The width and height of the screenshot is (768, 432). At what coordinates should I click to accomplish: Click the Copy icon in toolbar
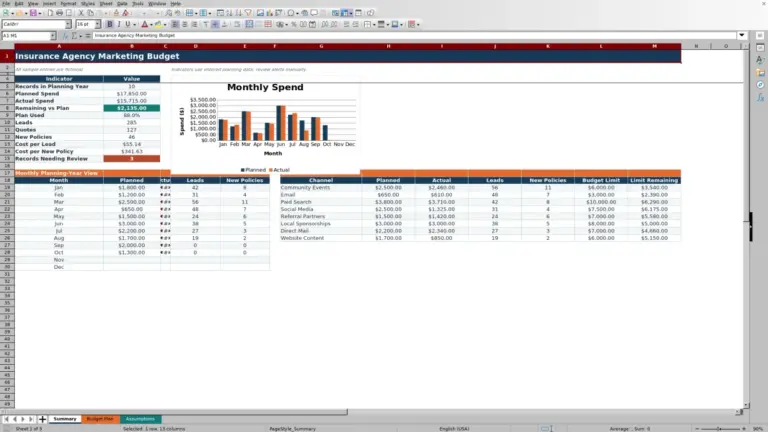pos(91,13)
